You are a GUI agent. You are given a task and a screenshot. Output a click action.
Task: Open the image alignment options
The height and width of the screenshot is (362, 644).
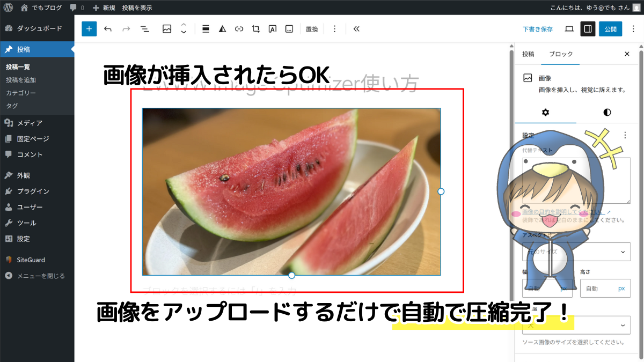click(206, 29)
